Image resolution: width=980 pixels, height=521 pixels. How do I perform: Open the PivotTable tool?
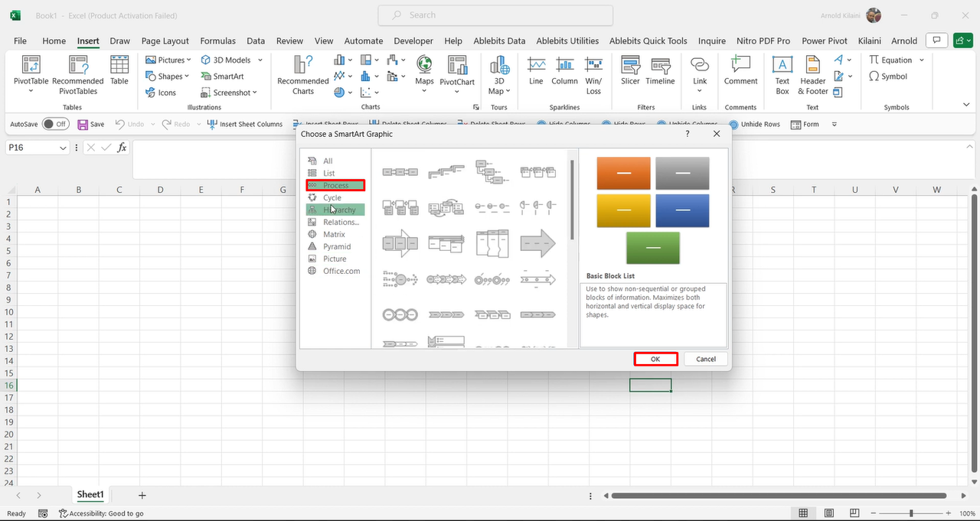31,74
